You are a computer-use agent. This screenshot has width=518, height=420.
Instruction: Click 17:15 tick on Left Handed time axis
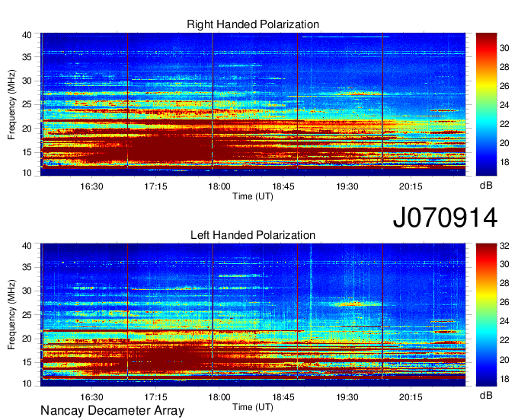tap(155, 397)
